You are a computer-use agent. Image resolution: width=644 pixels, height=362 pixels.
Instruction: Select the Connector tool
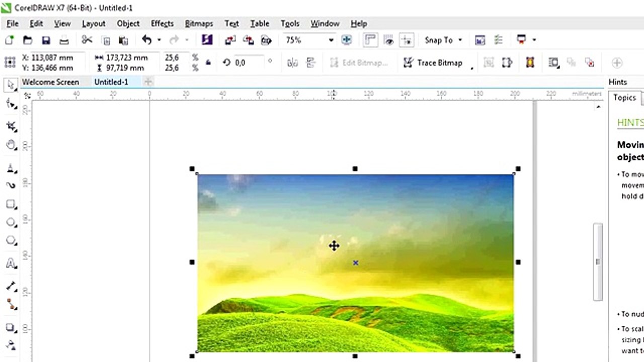tap(11, 304)
